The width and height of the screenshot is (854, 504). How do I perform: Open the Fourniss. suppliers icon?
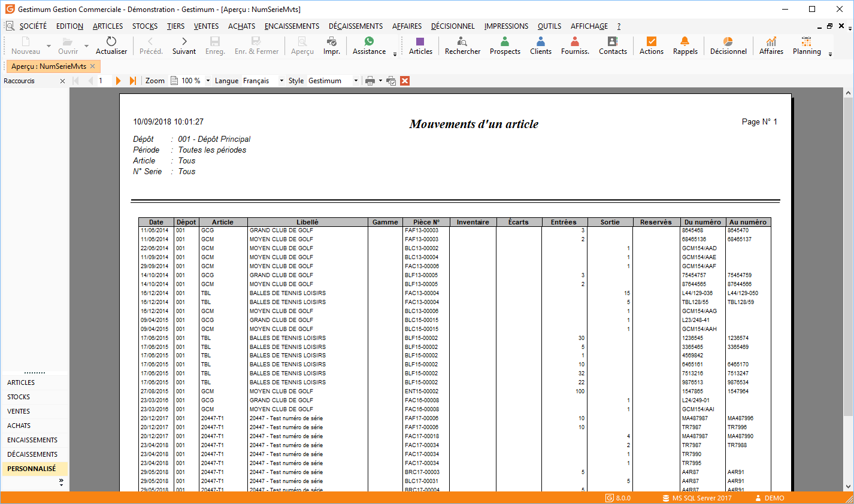pos(575,41)
